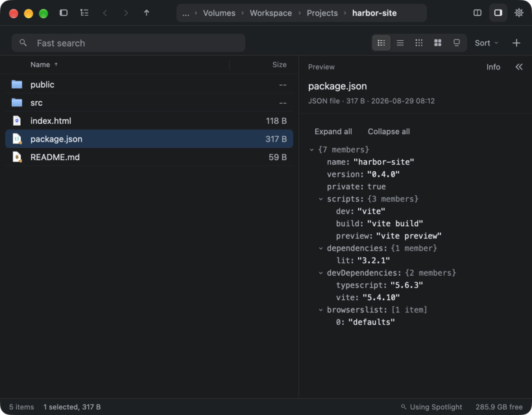Sort by the Name column header
This screenshot has width=532, height=415.
click(44, 65)
